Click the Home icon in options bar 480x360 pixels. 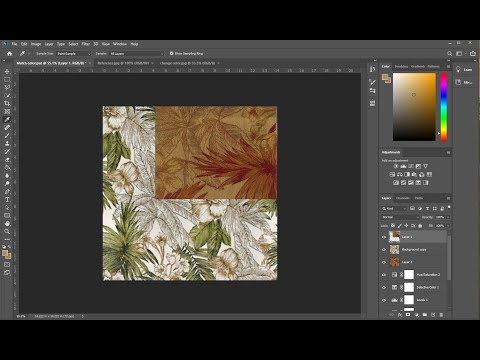[x=9, y=53]
